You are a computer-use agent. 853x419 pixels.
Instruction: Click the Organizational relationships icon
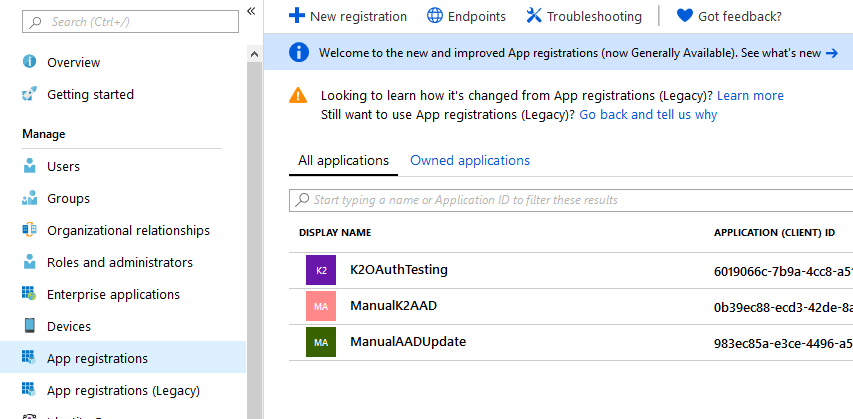[x=30, y=230]
